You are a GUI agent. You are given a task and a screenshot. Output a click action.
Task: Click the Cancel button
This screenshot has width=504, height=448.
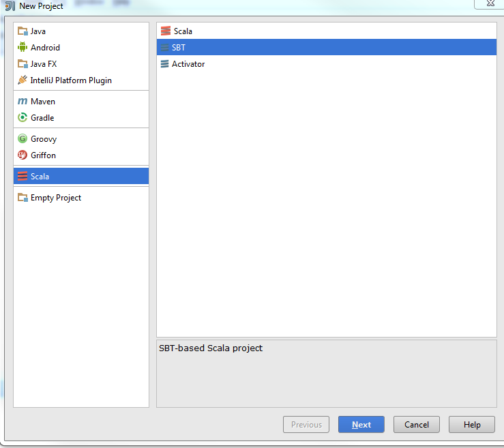[x=417, y=425]
